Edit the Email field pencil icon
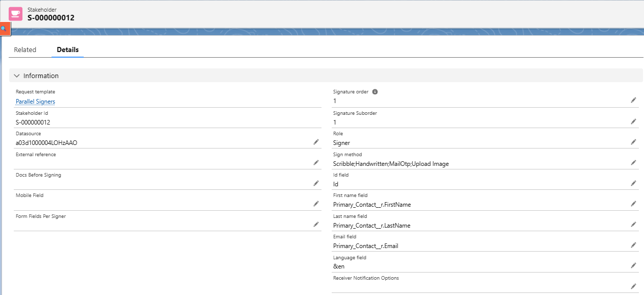 (x=633, y=245)
